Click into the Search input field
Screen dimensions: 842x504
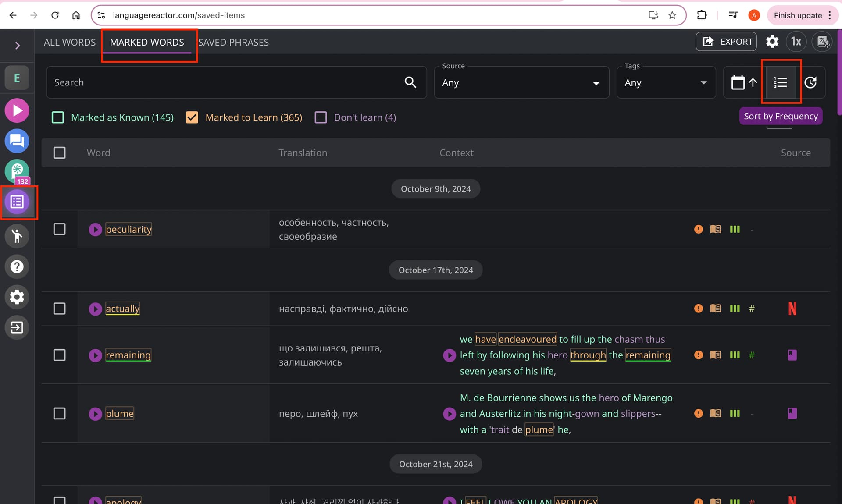coord(236,82)
